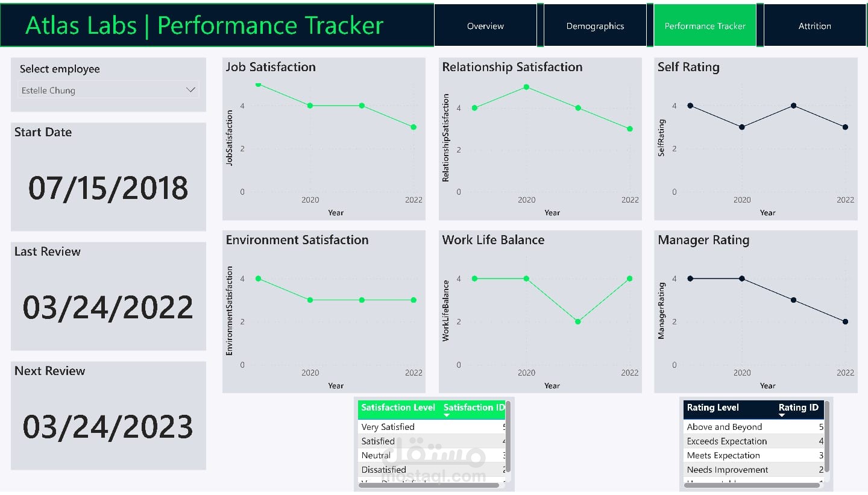Select the Exceeds Expectation table row
Viewport: 868px width, 495px height.
pyautogui.click(x=754, y=441)
